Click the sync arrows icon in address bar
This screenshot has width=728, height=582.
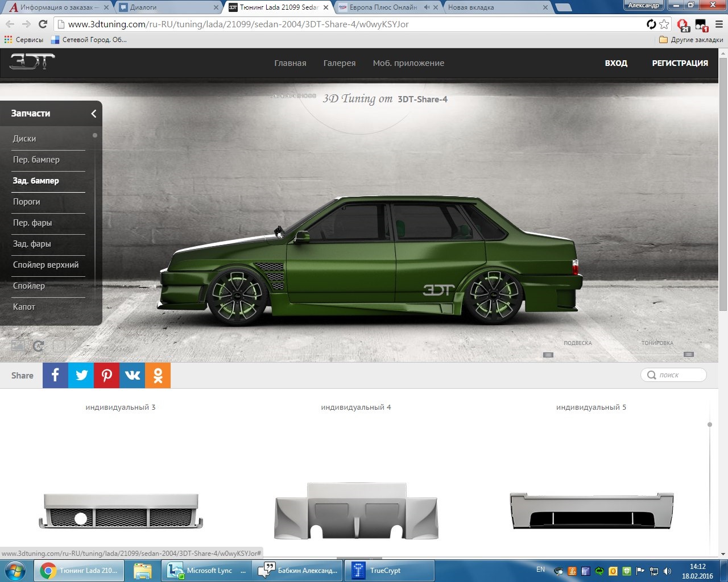651,24
